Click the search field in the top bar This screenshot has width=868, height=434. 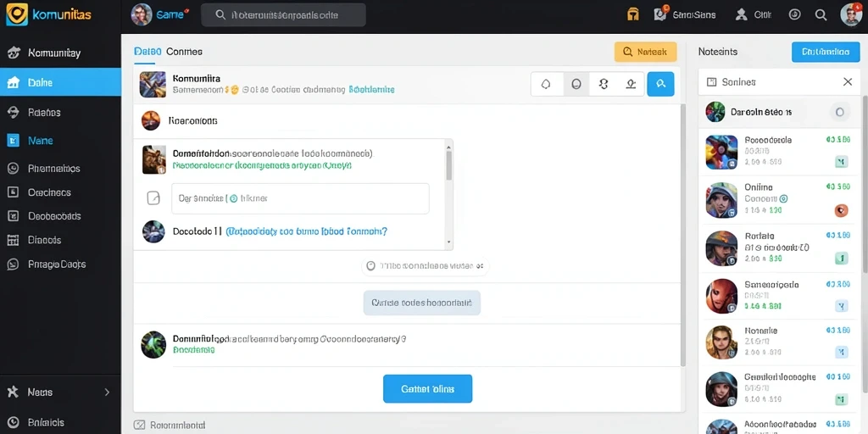click(x=283, y=15)
